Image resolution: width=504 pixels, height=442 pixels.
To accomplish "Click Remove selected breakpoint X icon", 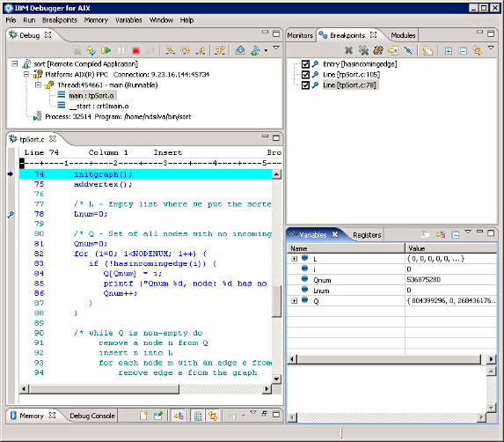I will (348, 50).
